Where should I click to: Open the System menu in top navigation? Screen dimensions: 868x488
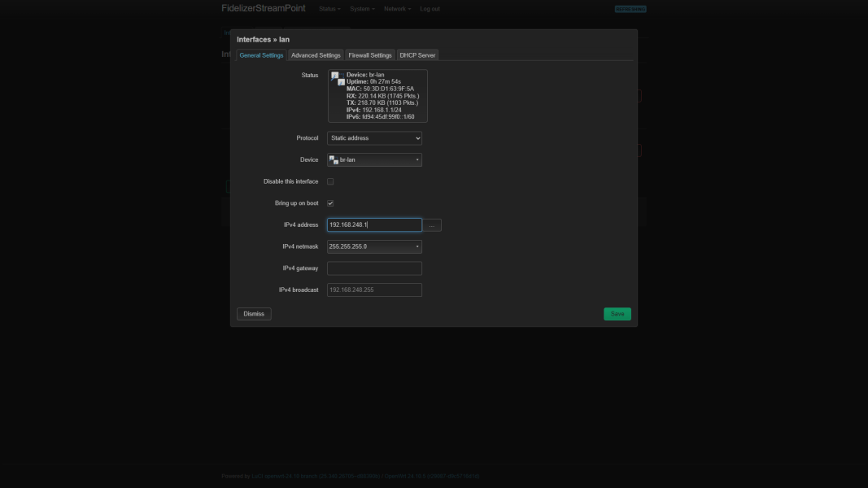(x=362, y=9)
